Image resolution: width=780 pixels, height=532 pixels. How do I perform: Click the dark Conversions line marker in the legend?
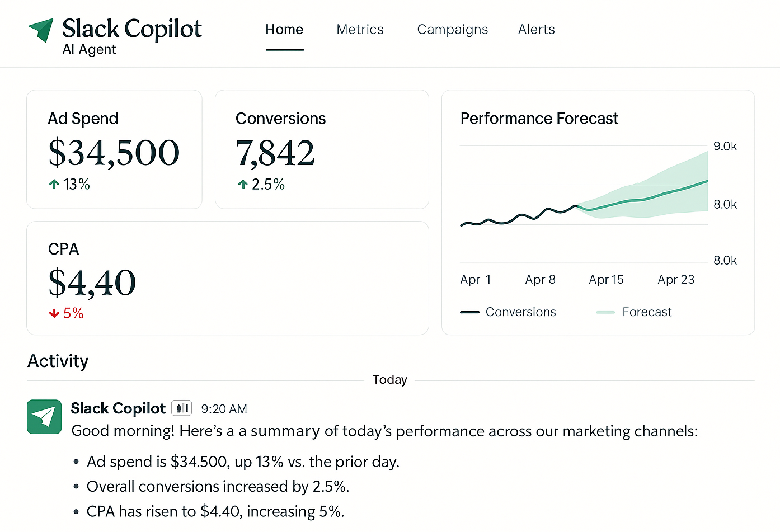pyautogui.click(x=470, y=312)
